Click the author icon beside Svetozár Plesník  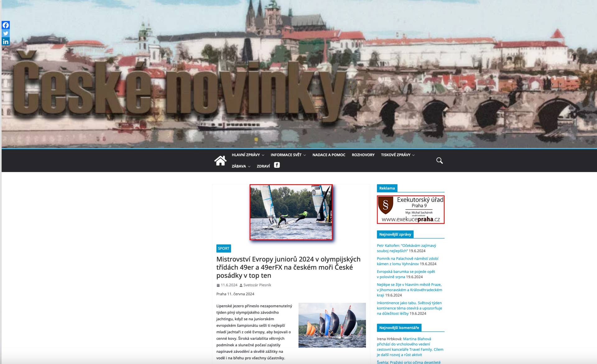[241, 285]
